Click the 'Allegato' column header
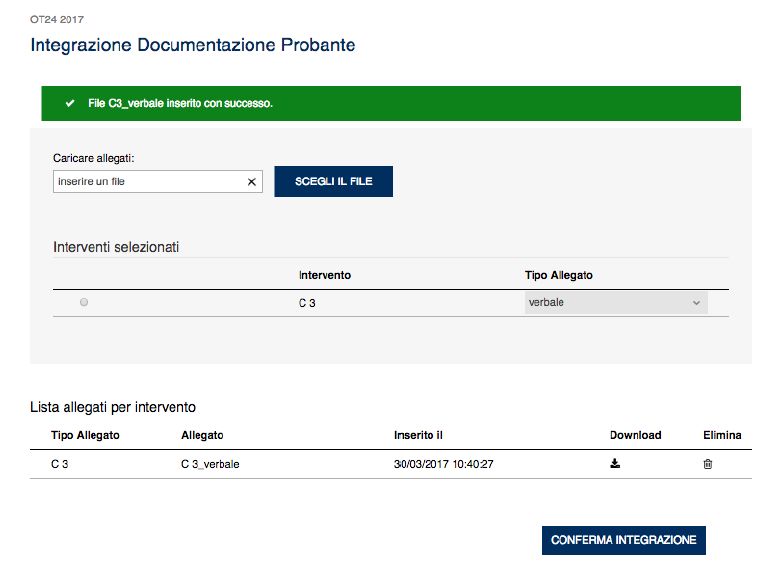Image resolution: width=760 pixels, height=562 pixels. coord(202,435)
